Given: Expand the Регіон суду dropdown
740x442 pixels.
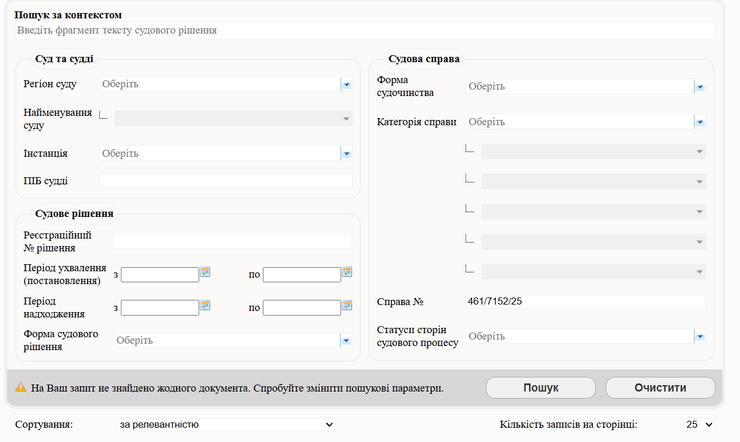Looking at the screenshot, I should pos(346,85).
